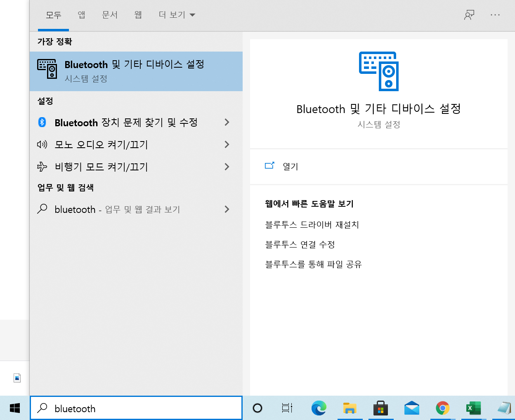Open 블루투스 드라이버 재설치 help link
Screen dimensions: 515x420
click(x=312, y=225)
